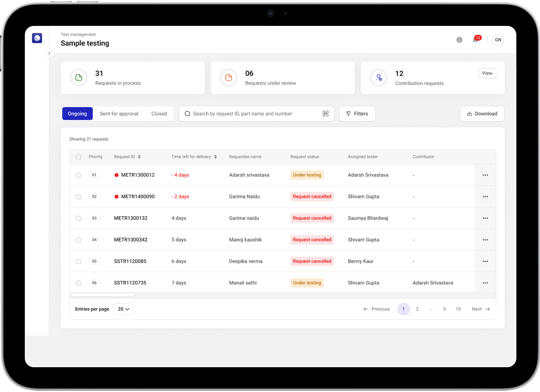Open the Entries per page dropdown

pos(123,309)
